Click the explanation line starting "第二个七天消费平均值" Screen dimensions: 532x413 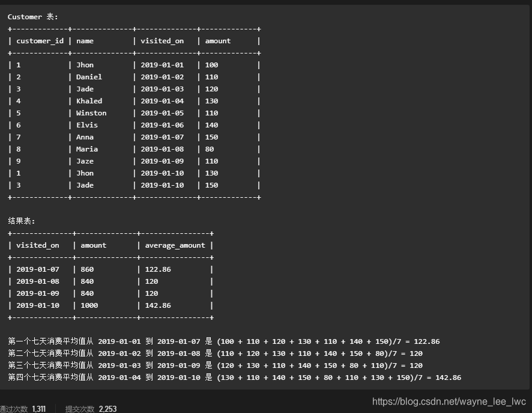pos(215,353)
